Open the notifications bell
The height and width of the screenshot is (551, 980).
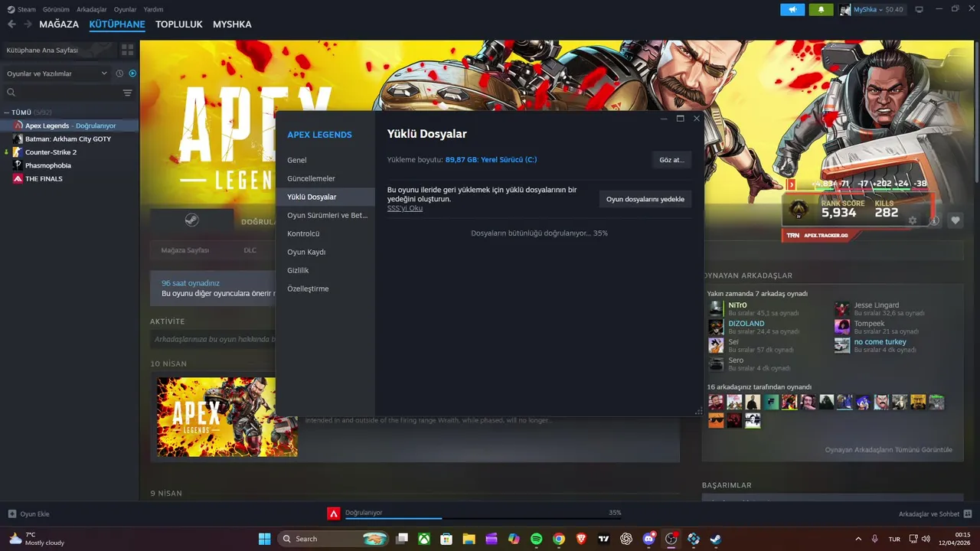[822, 9]
